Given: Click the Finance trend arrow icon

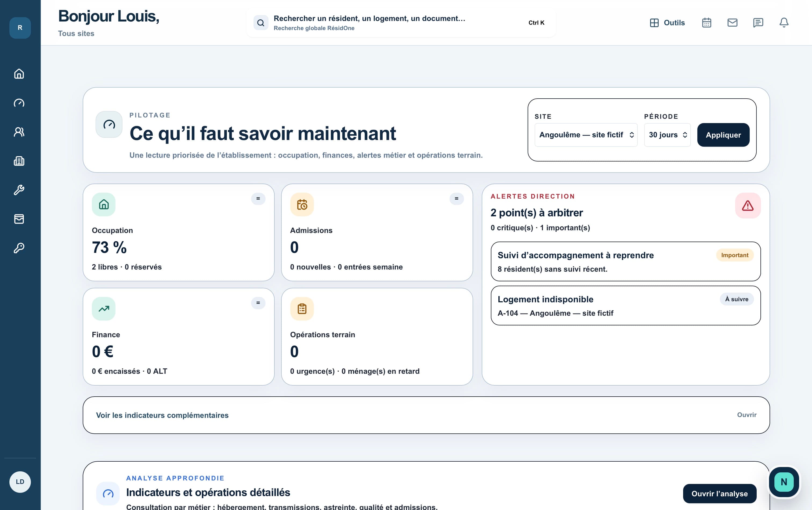Looking at the screenshot, I should (103, 309).
